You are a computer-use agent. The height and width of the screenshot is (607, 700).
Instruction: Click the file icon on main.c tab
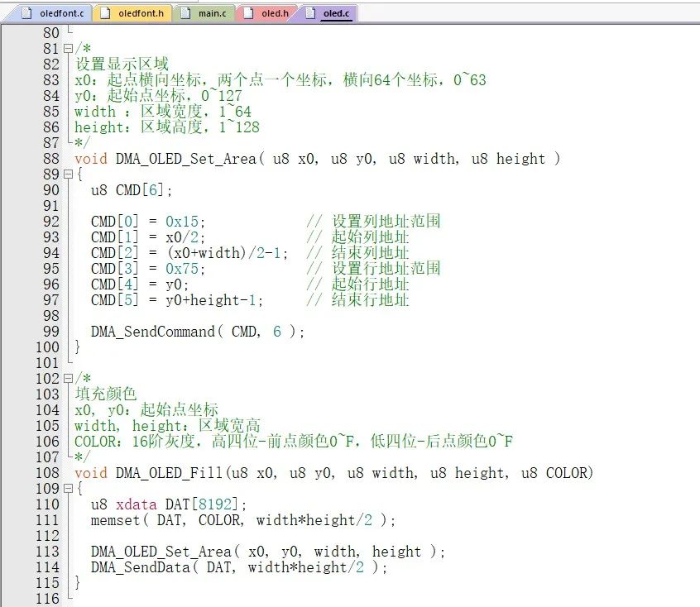coord(185,13)
